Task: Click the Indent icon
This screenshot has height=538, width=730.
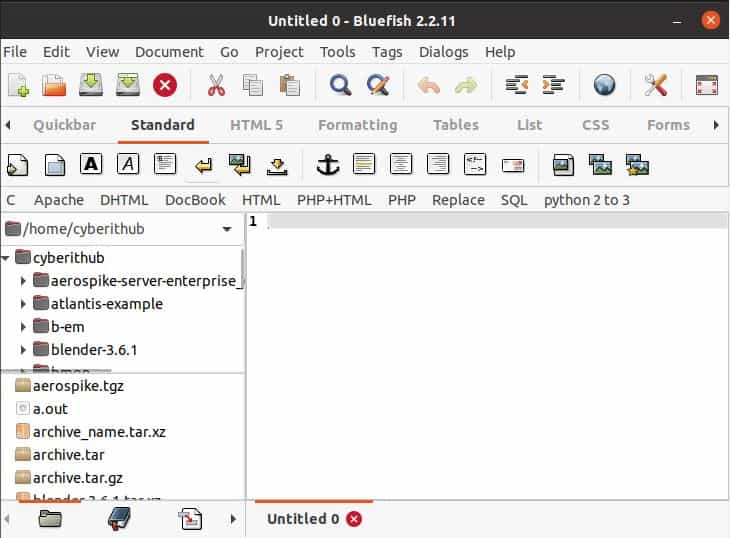Action: tap(554, 85)
